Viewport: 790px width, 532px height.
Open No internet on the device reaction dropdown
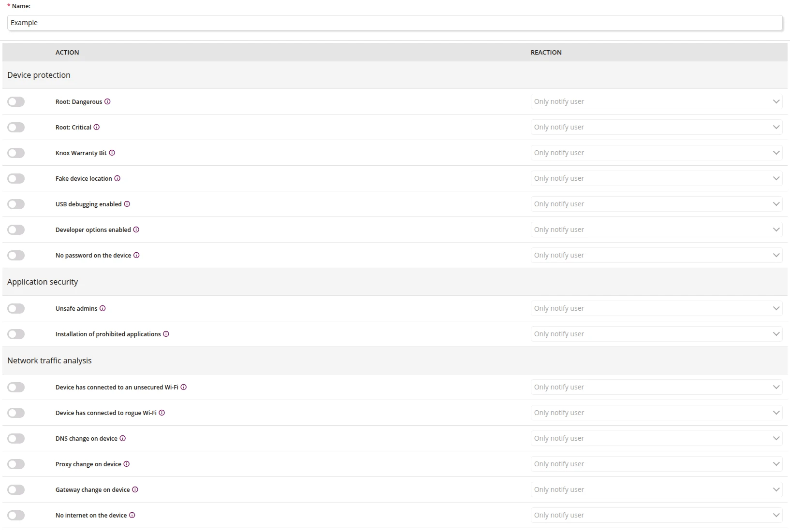point(657,515)
